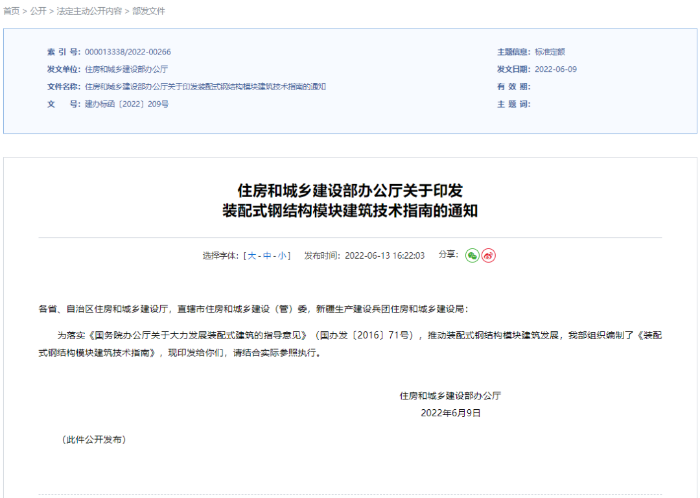
Task: Share the notice via Weibo icon
Action: click(x=488, y=255)
